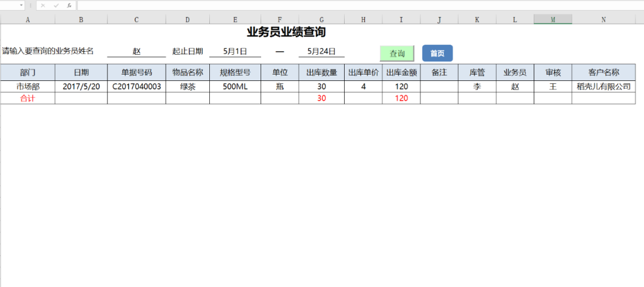The image size is (644, 287).
Task: Select the end date cell 5月24日
Action: point(321,51)
